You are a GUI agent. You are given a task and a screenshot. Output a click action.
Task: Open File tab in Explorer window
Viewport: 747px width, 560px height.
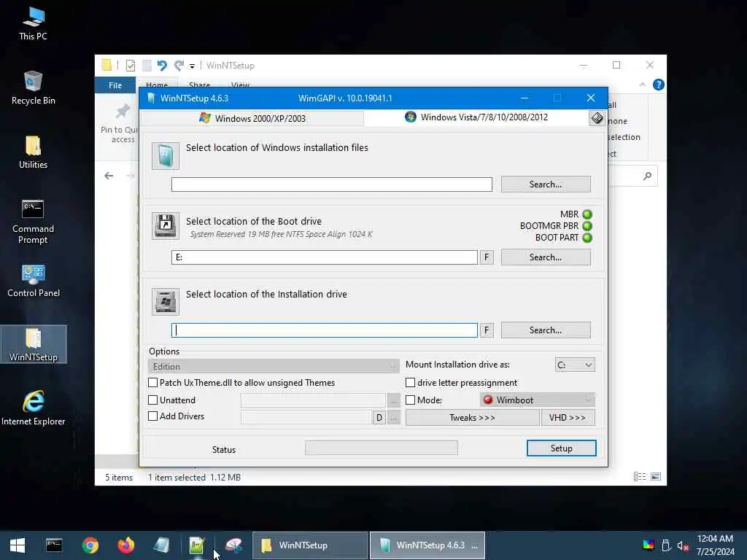pos(115,85)
